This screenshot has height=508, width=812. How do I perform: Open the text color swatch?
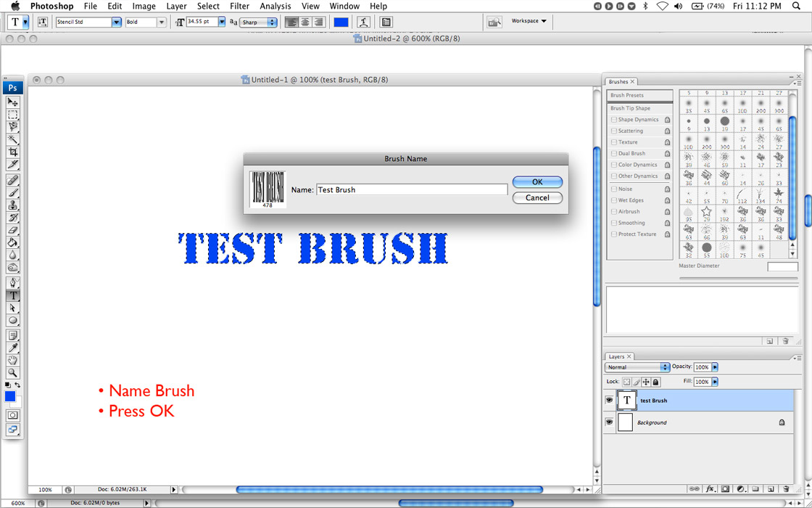[x=341, y=22]
